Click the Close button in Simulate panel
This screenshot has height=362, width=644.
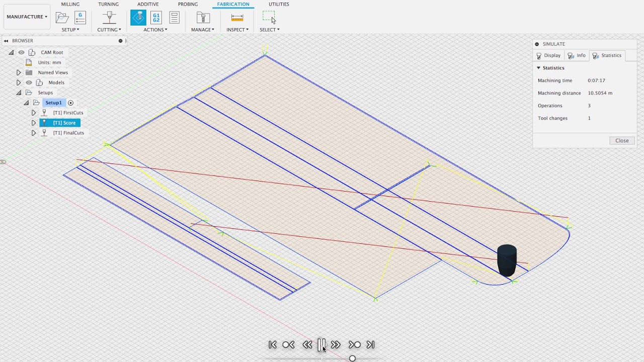click(x=622, y=141)
